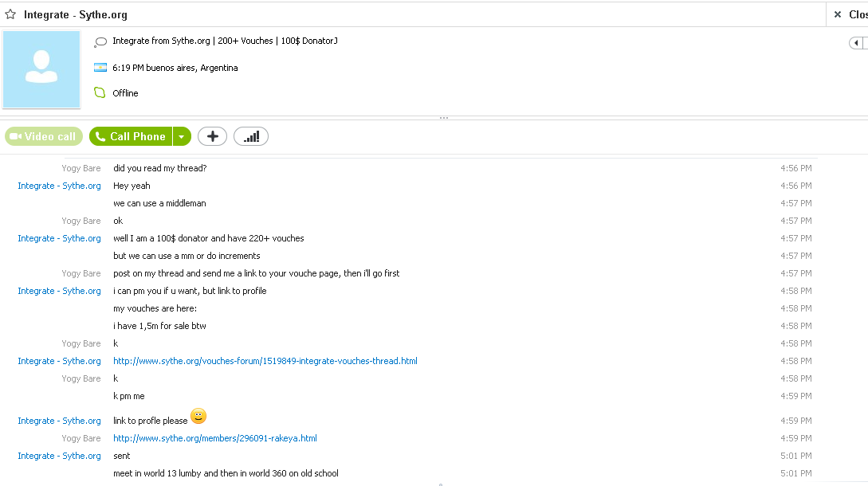Click the 'k pm me' message
The width and height of the screenshot is (868, 486).
coord(129,396)
